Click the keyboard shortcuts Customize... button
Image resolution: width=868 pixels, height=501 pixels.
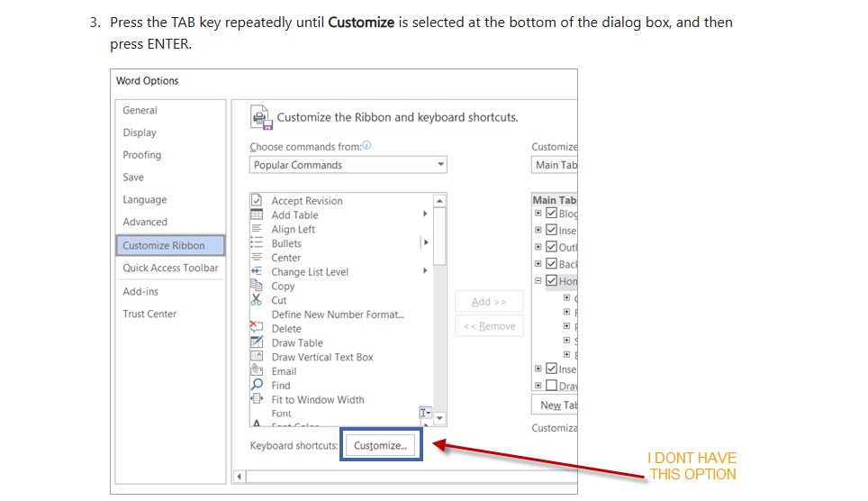coord(380,445)
